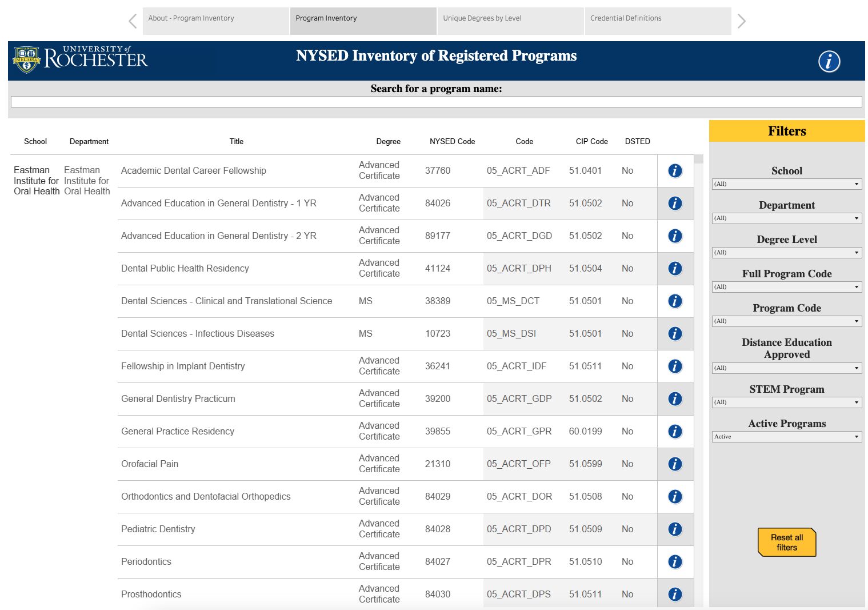Open info for General Dentistry Practicum
The height and width of the screenshot is (610, 868).
click(675, 398)
